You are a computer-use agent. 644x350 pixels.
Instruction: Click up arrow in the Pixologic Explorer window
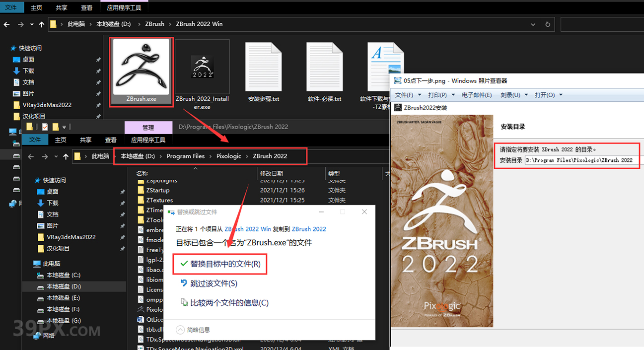(x=66, y=156)
